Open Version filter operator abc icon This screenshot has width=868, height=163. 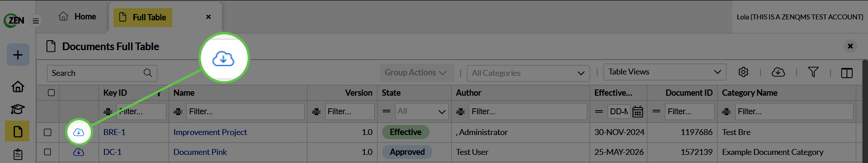[316, 112]
